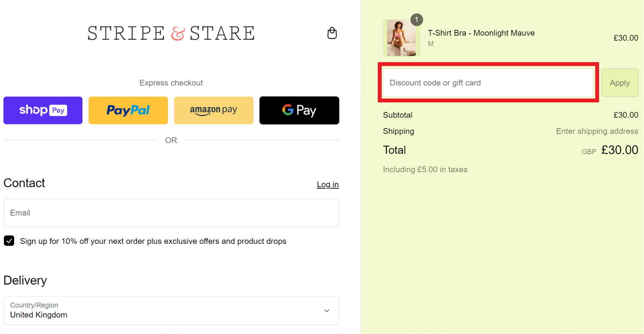Pay with Shop Pay
Viewport: 644px width, 334px height.
43,110
